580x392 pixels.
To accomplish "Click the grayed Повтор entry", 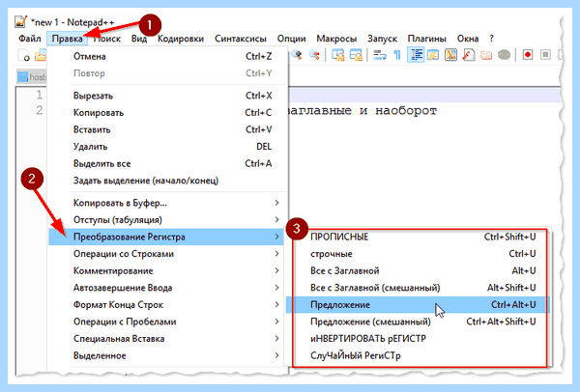I will (168, 73).
